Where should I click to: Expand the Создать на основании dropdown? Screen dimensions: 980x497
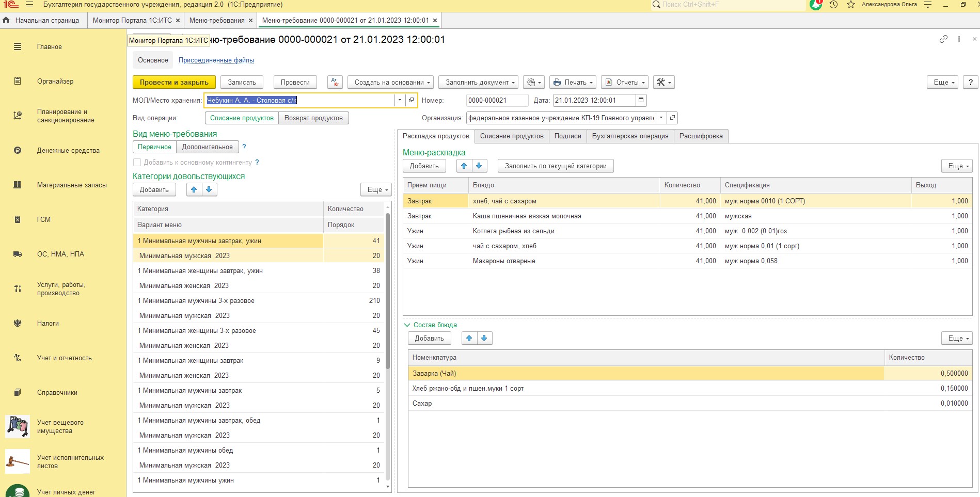390,82
